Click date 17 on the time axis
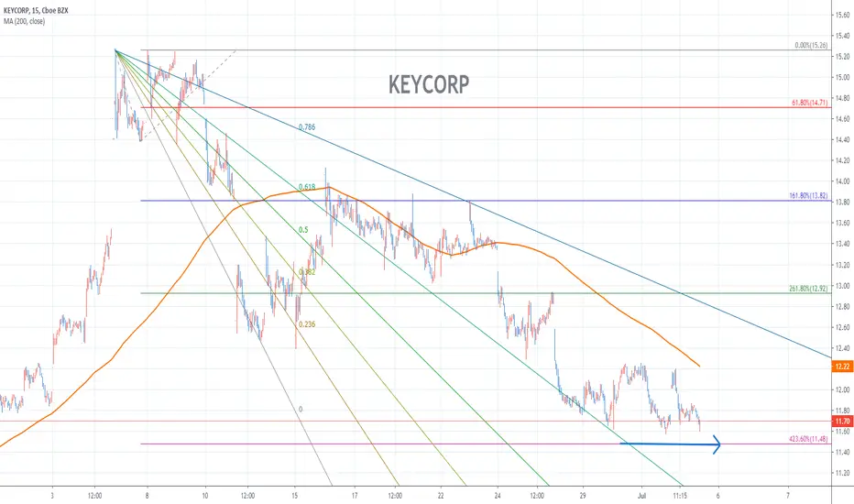Viewport: 854px width, 504px height. [x=355, y=496]
